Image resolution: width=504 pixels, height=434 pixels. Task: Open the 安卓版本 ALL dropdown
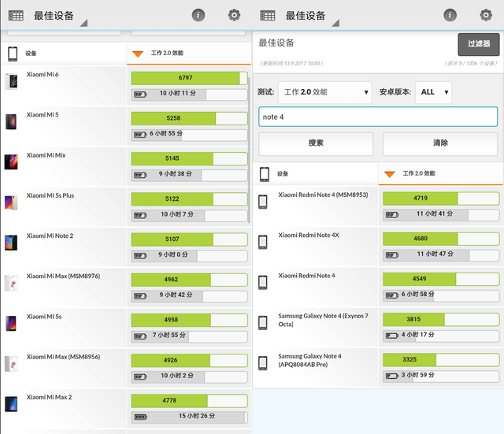coord(433,92)
